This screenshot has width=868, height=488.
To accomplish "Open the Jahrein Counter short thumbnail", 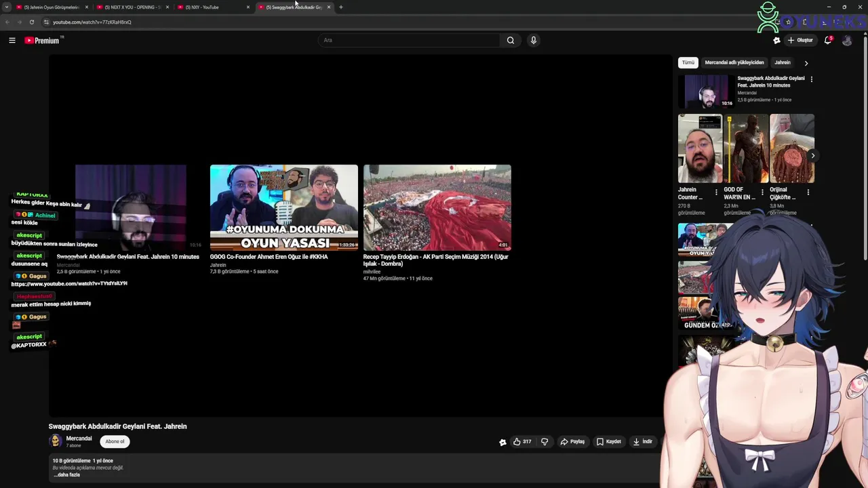I will point(700,148).
